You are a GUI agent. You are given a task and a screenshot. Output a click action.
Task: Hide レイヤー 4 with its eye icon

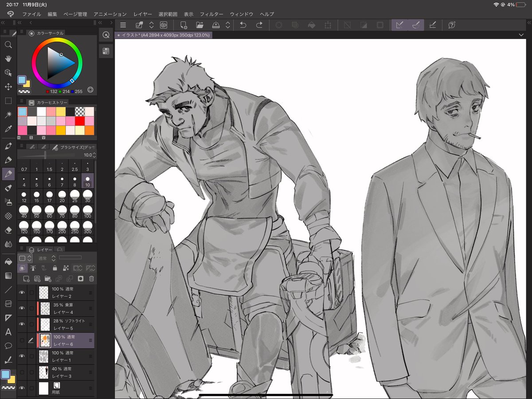[22, 308]
